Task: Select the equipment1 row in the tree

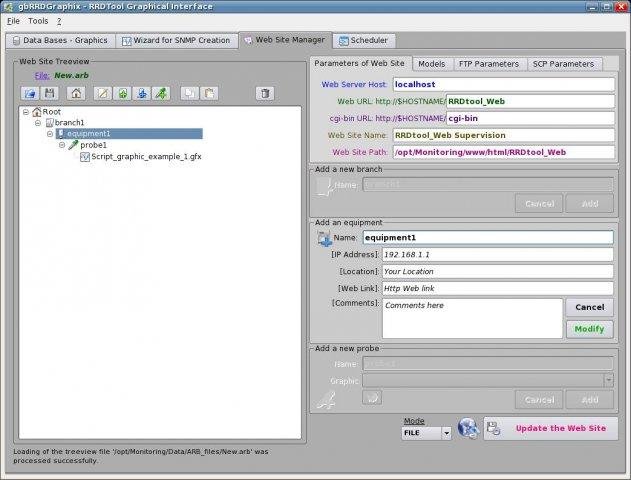Action: [x=129, y=134]
